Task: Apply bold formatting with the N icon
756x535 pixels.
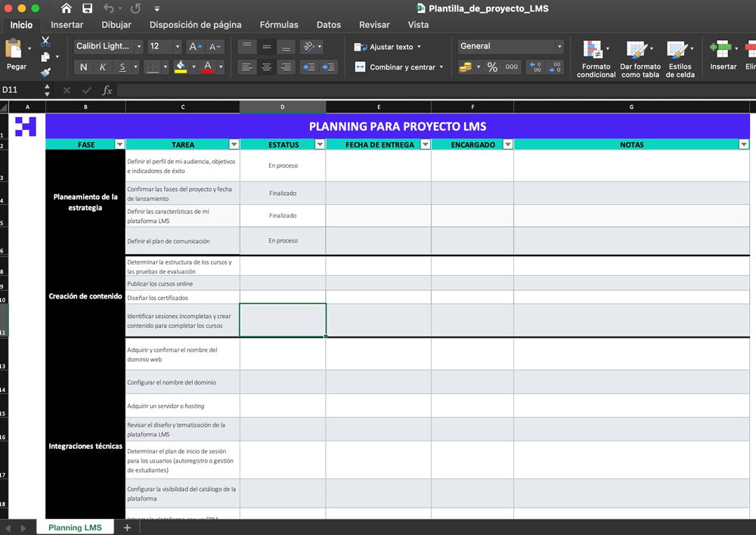Action: click(x=85, y=67)
